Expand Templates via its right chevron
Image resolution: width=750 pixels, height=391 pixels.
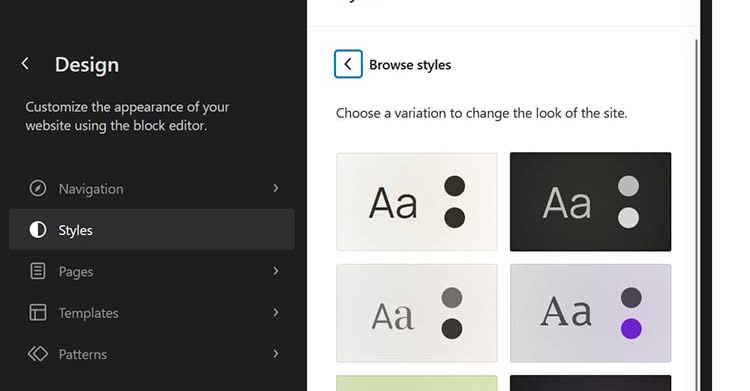click(x=276, y=313)
